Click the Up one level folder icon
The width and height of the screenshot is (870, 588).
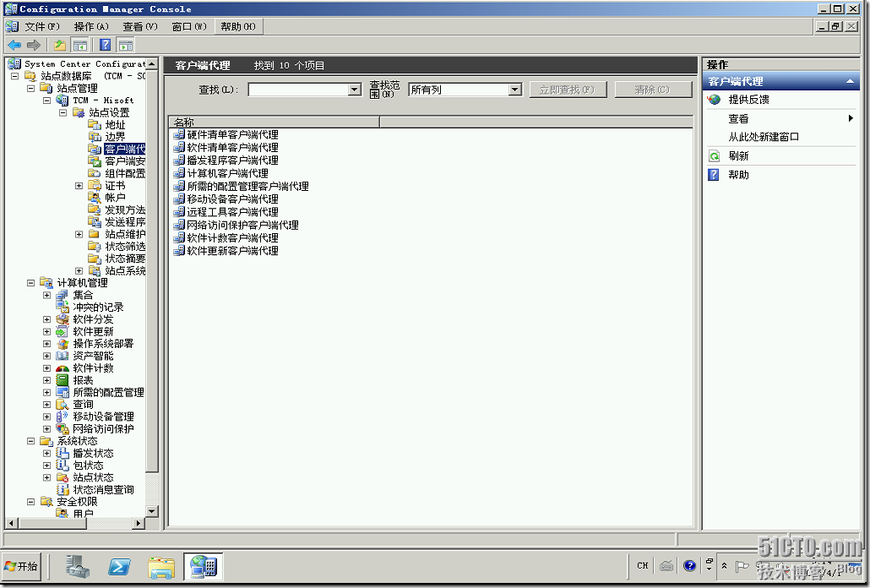(60, 46)
